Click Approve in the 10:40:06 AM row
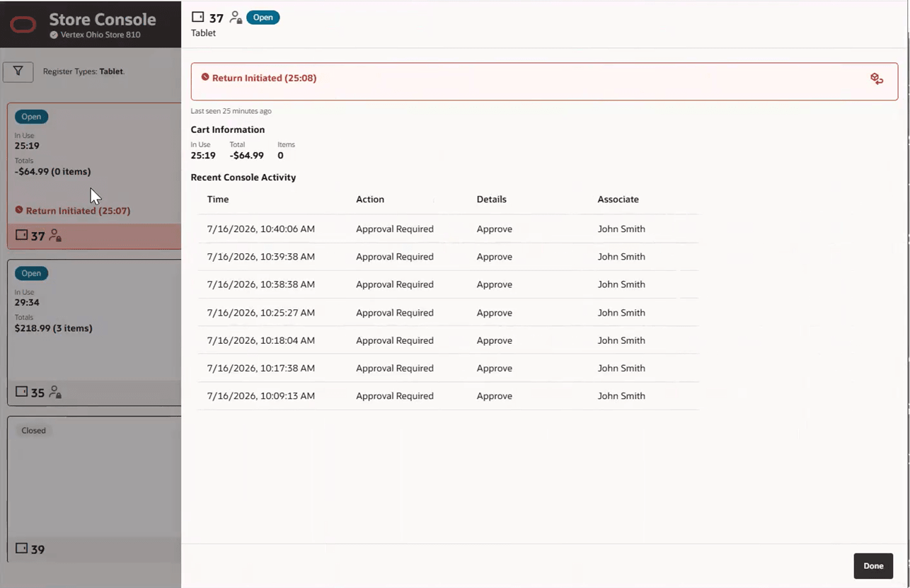The height and width of the screenshot is (588, 910). click(495, 229)
